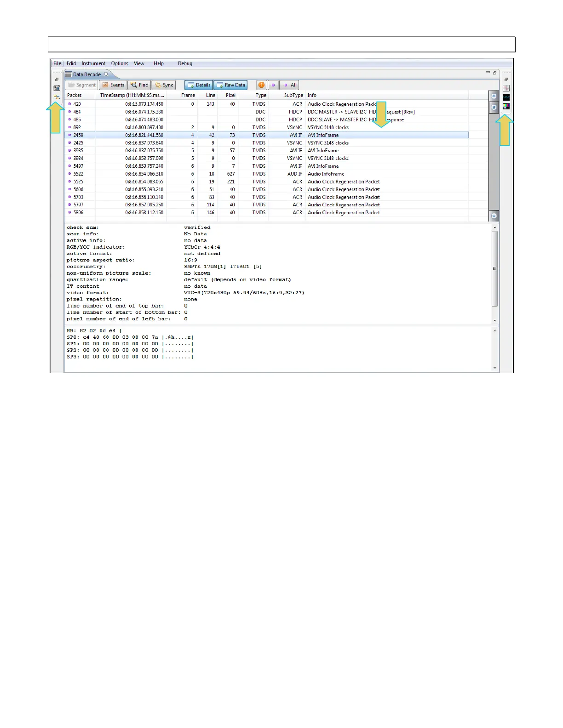
Task: Click details pane scroll down arrow
Action: coord(495,320)
